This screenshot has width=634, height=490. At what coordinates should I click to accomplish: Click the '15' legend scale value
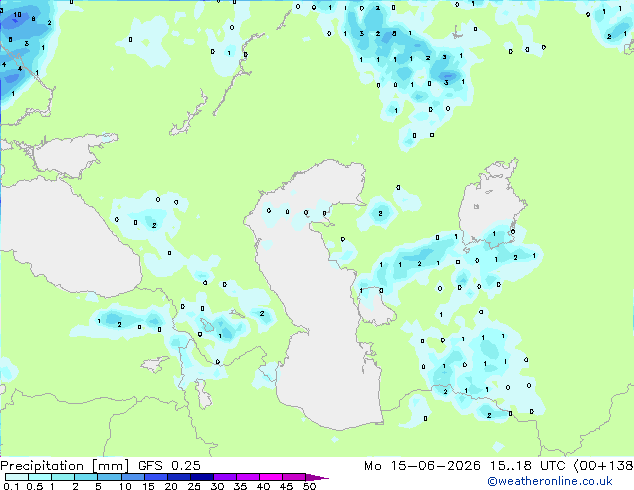click(148, 486)
